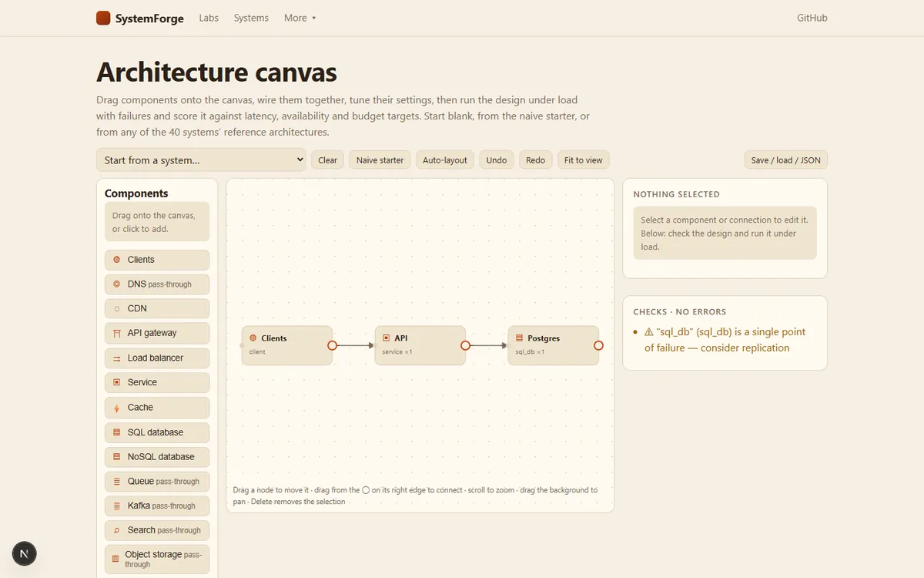
Task: Add a DNS pass-through component
Action: [157, 284]
